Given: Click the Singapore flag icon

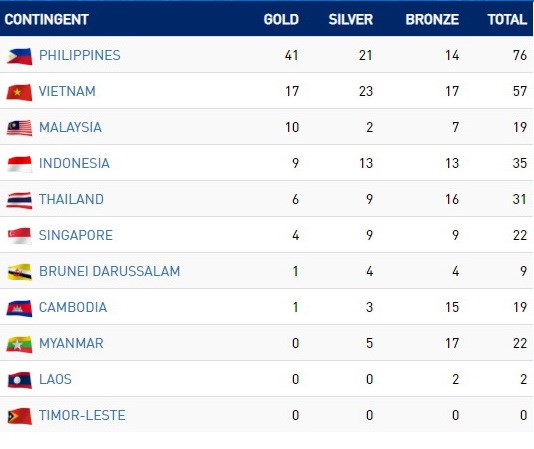Looking at the screenshot, I should tap(19, 236).
